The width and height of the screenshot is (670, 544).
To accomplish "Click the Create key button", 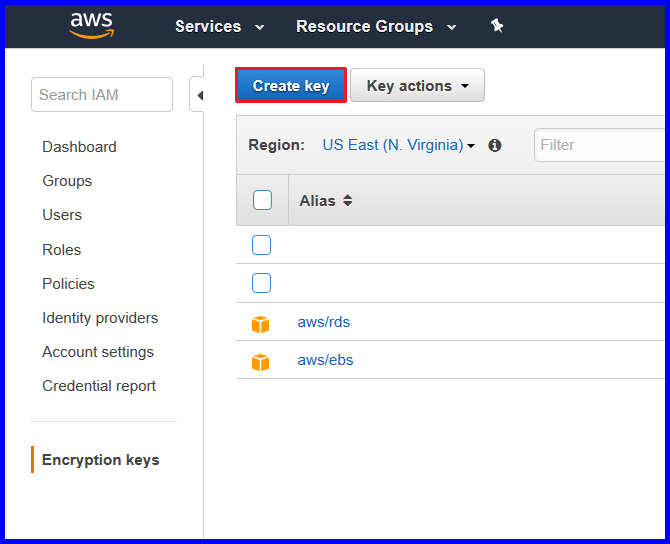I will point(291,85).
